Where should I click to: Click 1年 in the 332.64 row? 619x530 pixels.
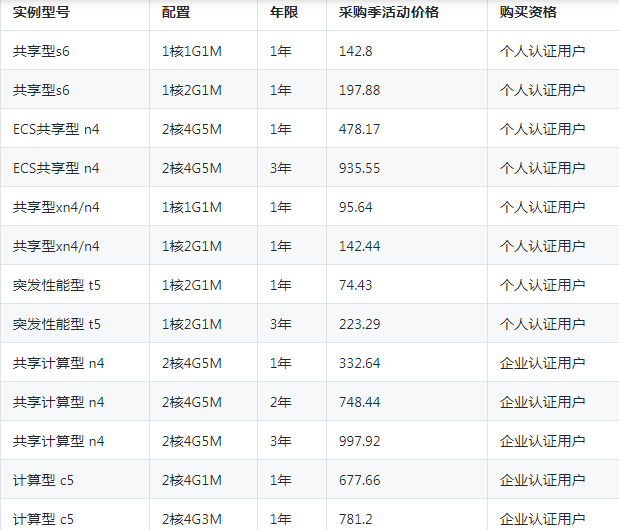click(x=281, y=363)
